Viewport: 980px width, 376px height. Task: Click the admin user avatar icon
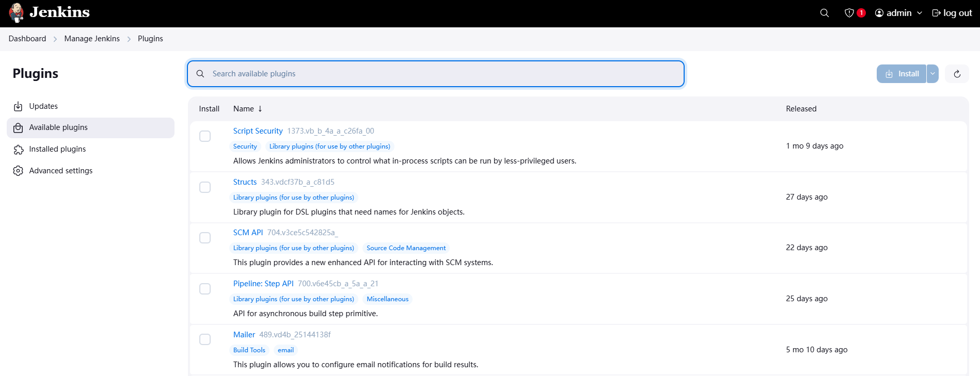click(x=879, y=13)
